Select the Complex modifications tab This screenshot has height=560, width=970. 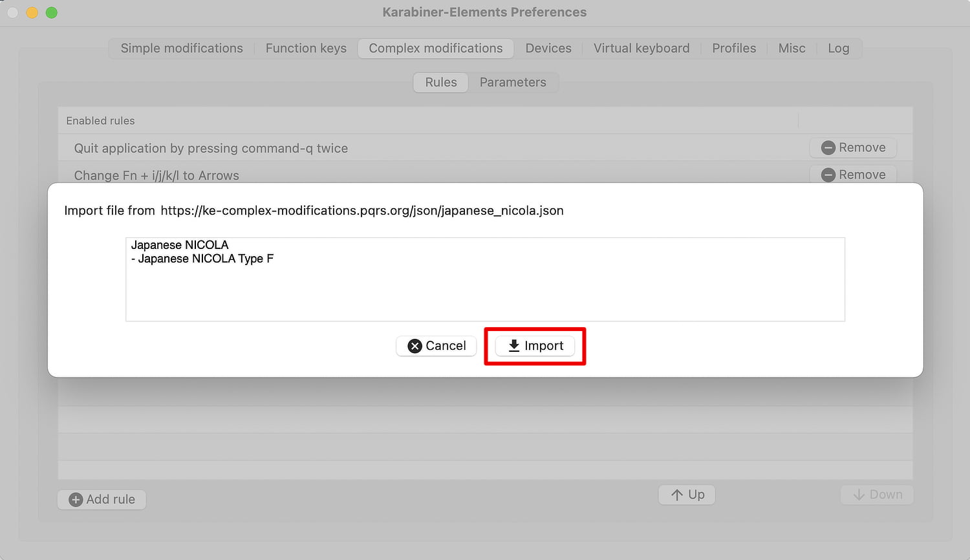[436, 48]
